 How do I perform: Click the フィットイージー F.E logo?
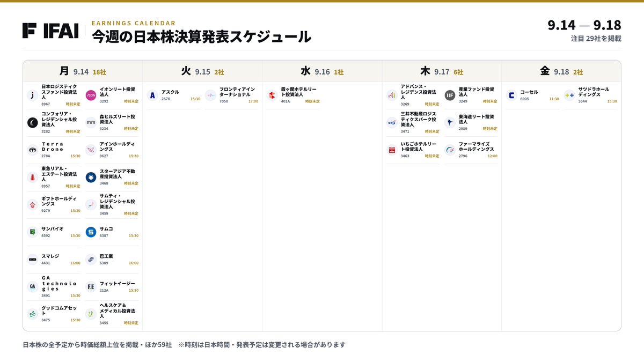point(91,287)
